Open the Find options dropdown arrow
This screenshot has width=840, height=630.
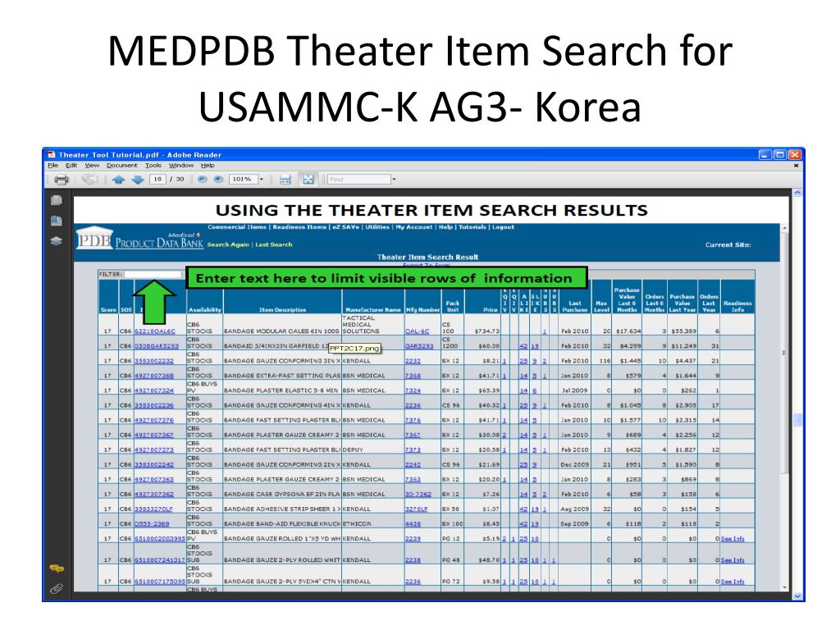coord(394,180)
